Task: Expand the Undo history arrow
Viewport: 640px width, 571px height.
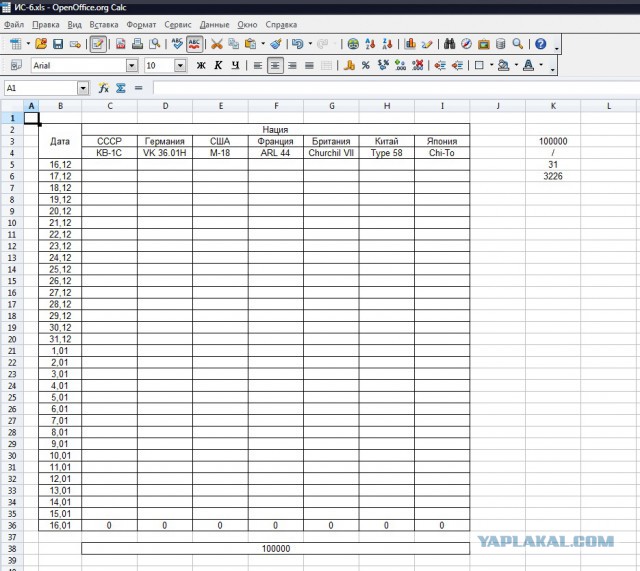Action: pos(310,44)
